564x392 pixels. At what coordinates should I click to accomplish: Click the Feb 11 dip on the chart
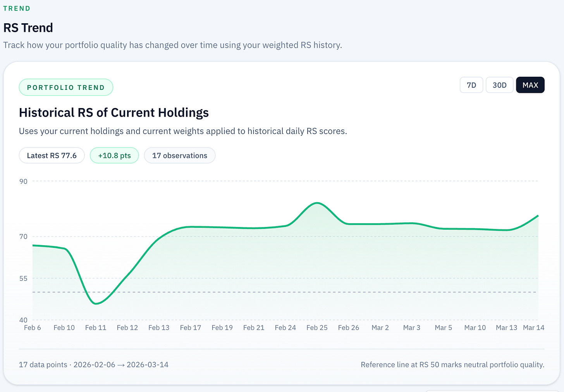[96, 304]
